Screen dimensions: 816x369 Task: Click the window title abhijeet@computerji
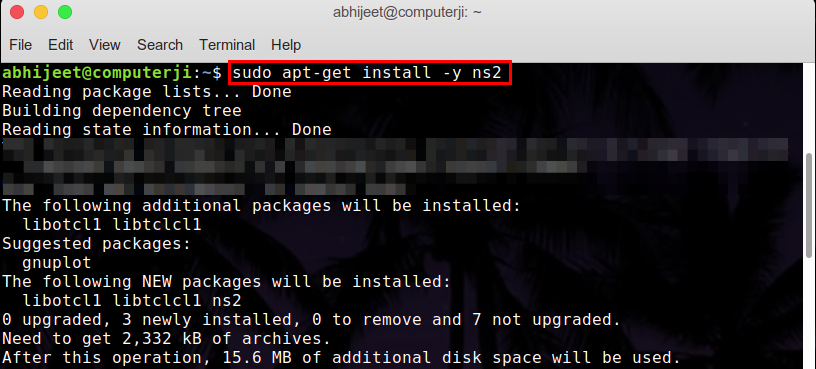[407, 12]
